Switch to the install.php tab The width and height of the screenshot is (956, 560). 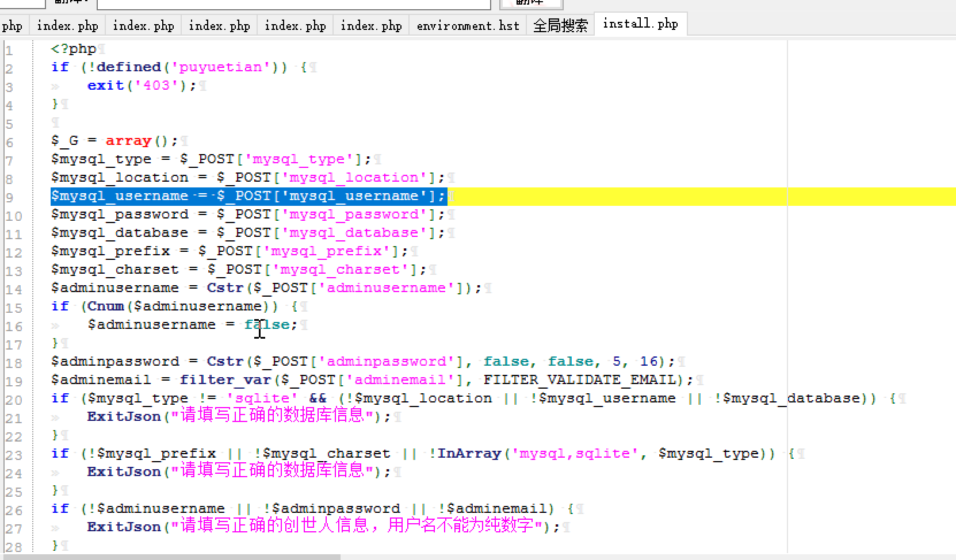640,24
